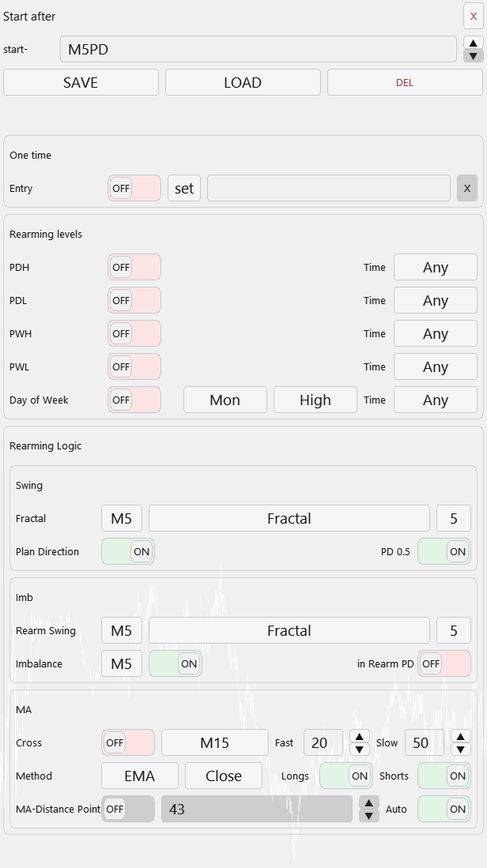Click the M5PD preset name field
This screenshot has width=487, height=868.
point(258,50)
